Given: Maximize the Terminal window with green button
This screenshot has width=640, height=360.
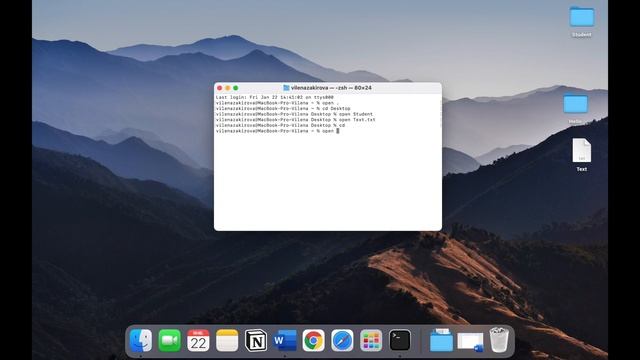Looking at the screenshot, I should [236, 88].
